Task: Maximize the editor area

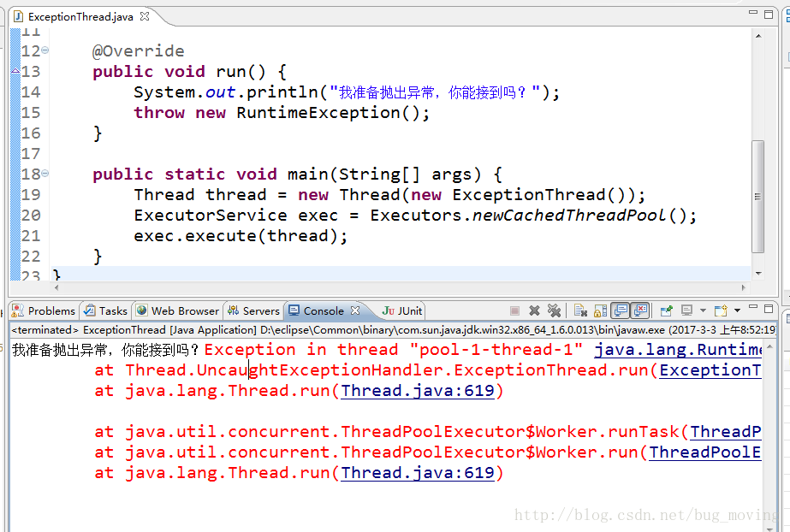Action: (x=769, y=14)
